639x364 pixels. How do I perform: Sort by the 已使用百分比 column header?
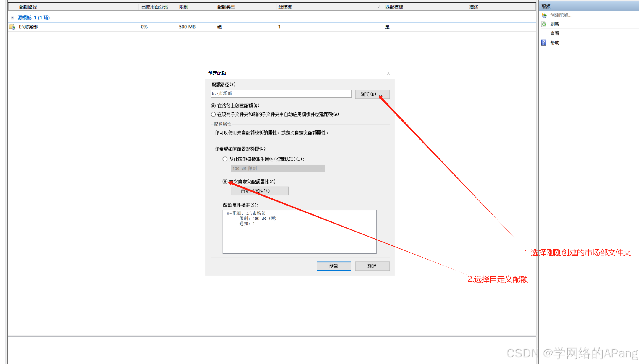coord(155,7)
